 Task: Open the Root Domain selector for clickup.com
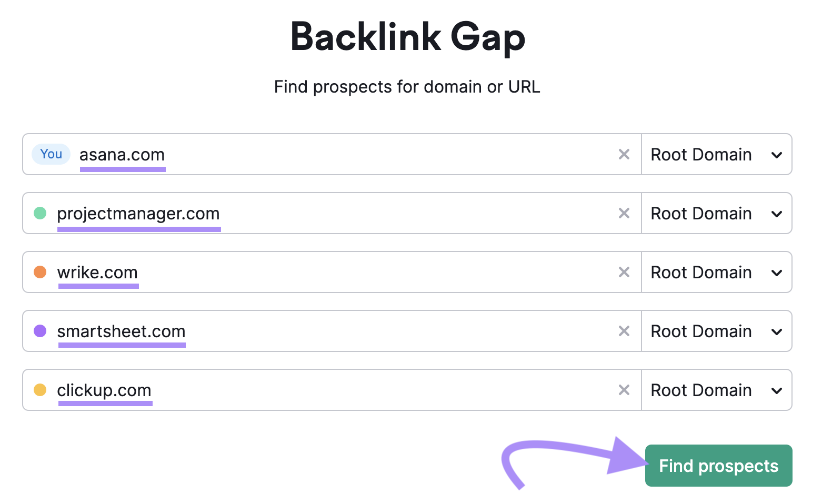coord(716,390)
